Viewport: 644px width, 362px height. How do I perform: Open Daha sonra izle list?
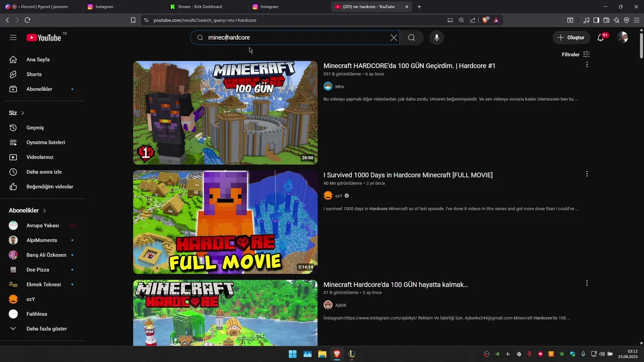coord(43,172)
